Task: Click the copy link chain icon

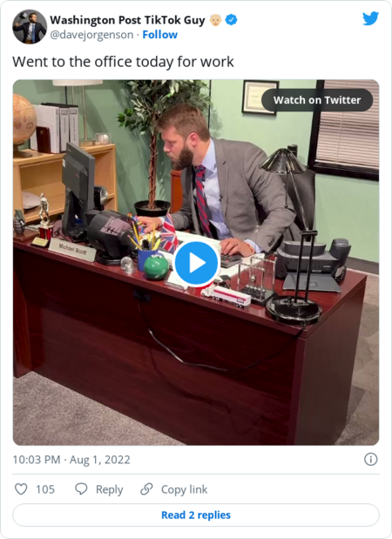Action: pos(146,488)
